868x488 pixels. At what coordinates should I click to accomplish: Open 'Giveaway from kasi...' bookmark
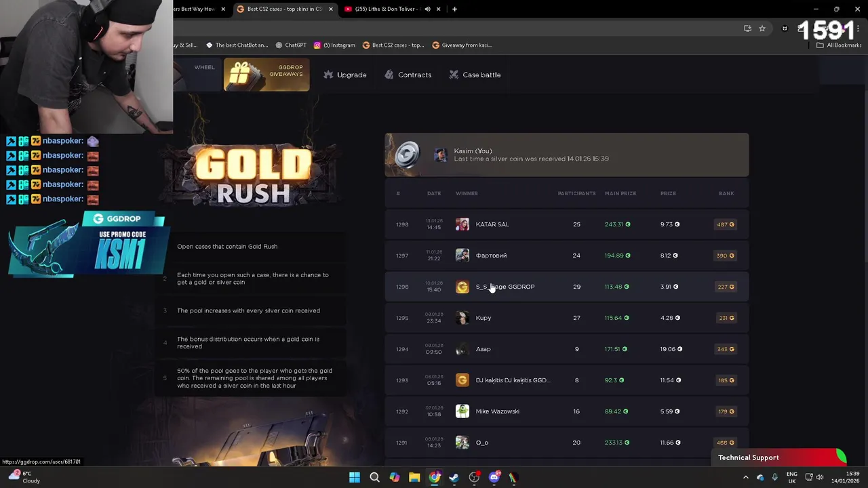pyautogui.click(x=462, y=45)
